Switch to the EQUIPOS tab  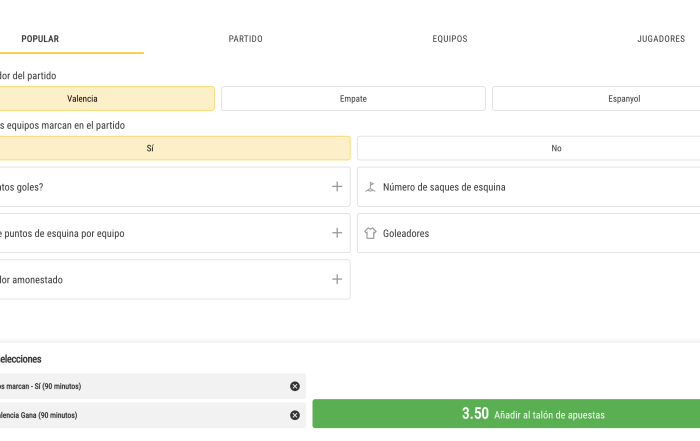pyautogui.click(x=450, y=39)
